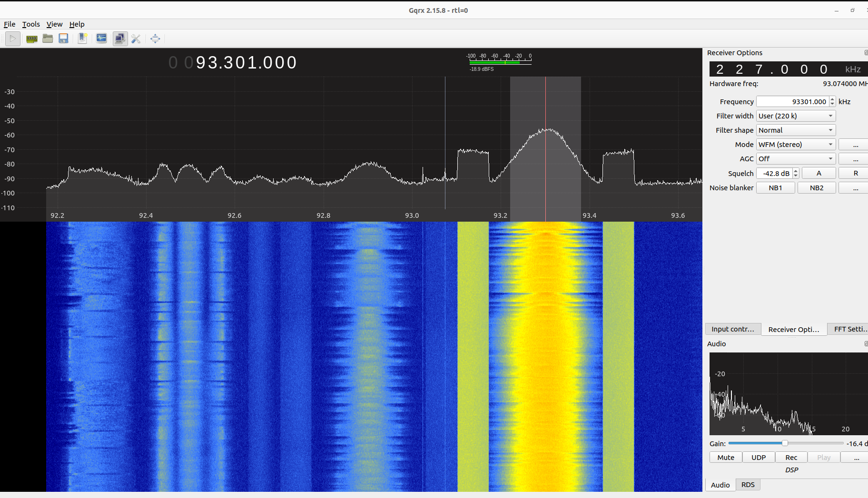Select the RDS tab
Screen dimensions: 868x498
748,485
